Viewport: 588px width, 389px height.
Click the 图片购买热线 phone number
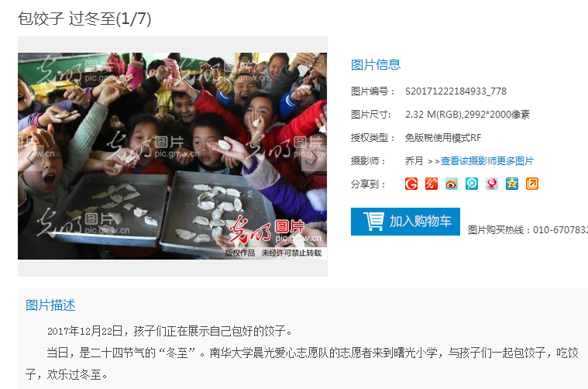[x=560, y=230]
